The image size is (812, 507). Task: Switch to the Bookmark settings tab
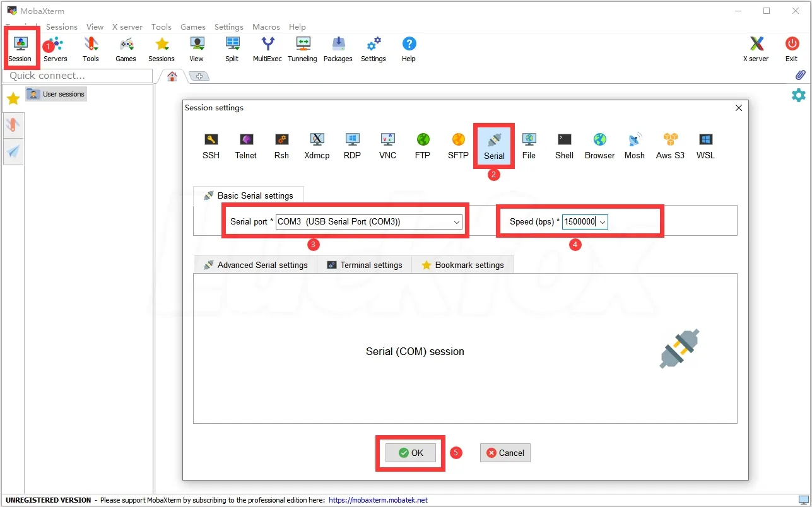point(462,265)
